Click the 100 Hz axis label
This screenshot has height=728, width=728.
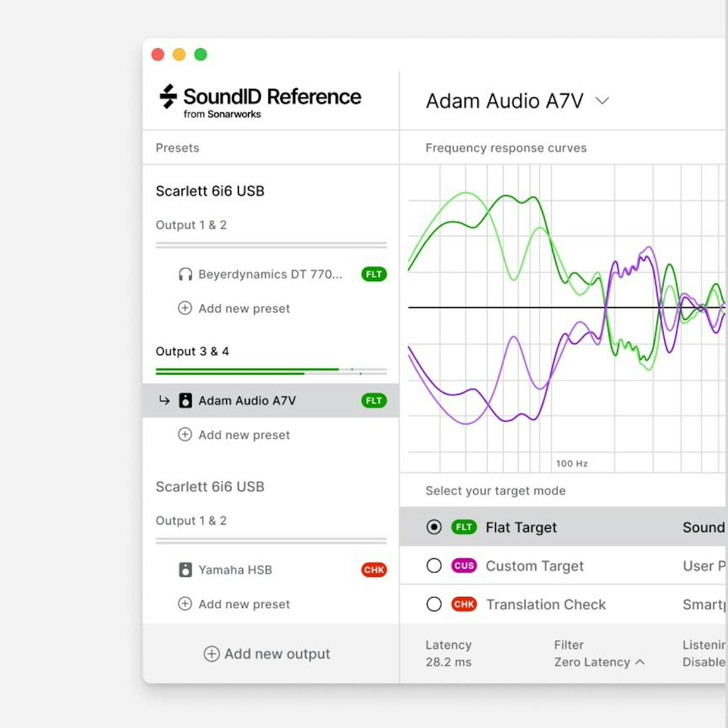click(572, 463)
